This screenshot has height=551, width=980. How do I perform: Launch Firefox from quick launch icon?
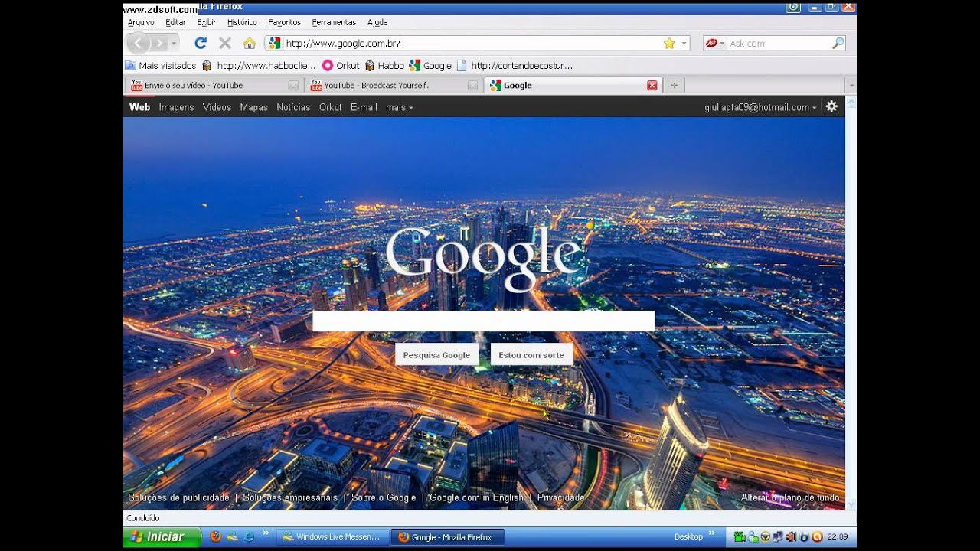(215, 536)
